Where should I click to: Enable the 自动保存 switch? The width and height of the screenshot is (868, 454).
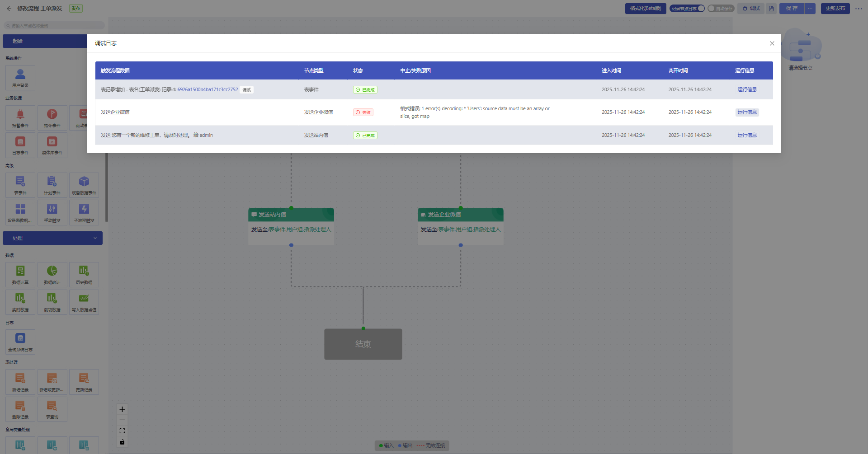(x=712, y=9)
